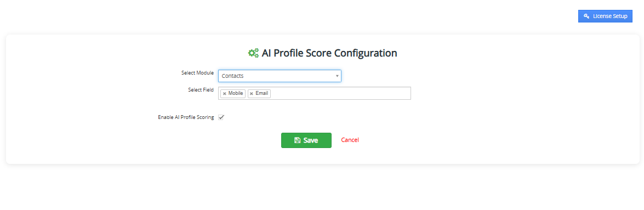Click the key icon on License Setup
Screen dimensions: 644x210
click(x=586, y=16)
